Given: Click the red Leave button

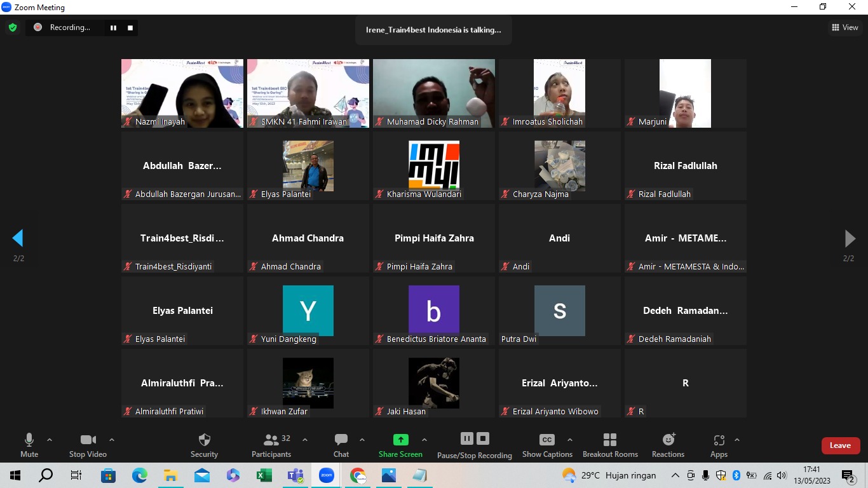Looking at the screenshot, I should [840, 445].
